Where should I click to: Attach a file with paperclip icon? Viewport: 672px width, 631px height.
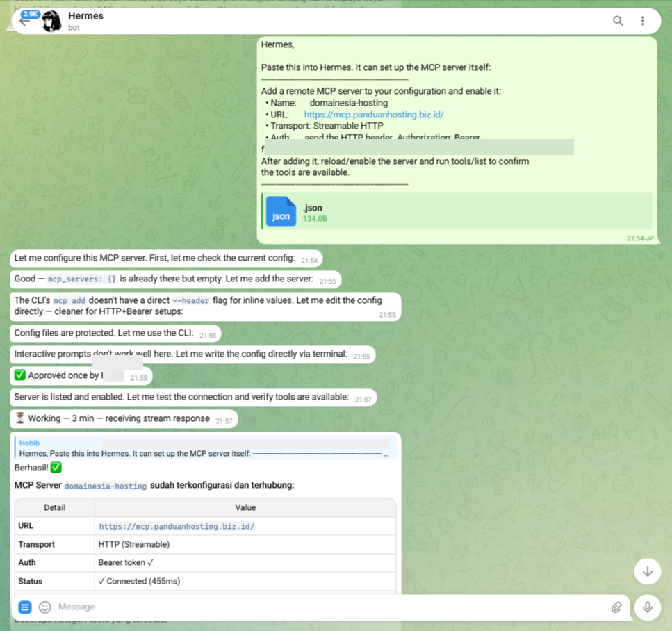tap(616, 607)
